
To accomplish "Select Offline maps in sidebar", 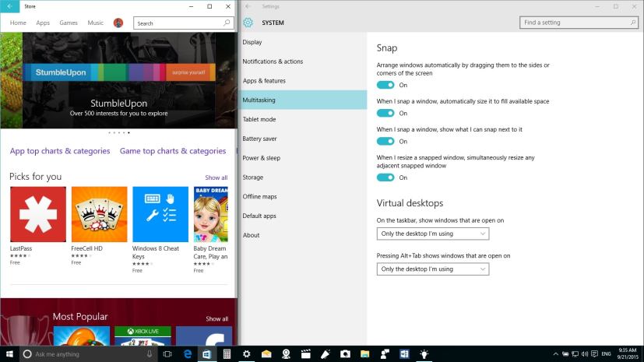I will pyautogui.click(x=304, y=196).
